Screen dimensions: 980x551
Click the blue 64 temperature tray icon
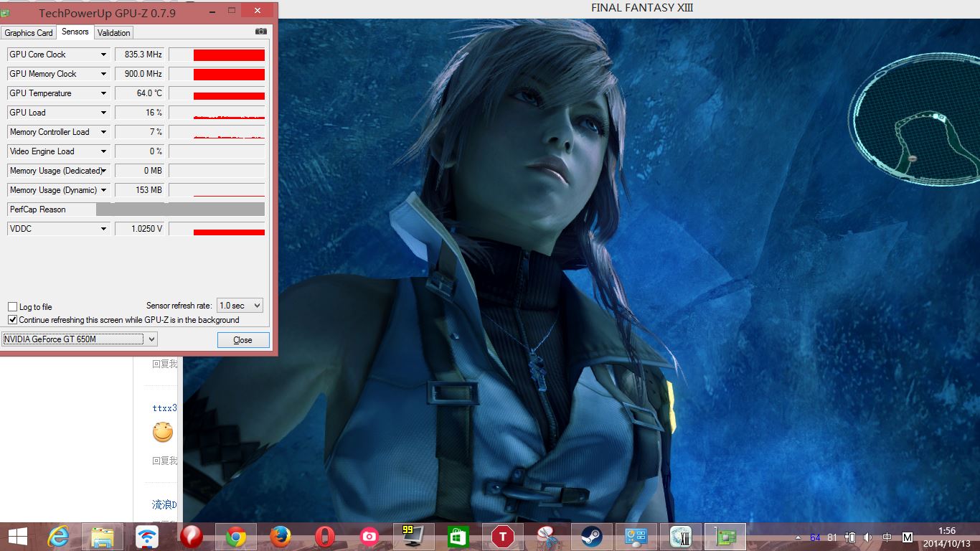pos(815,537)
